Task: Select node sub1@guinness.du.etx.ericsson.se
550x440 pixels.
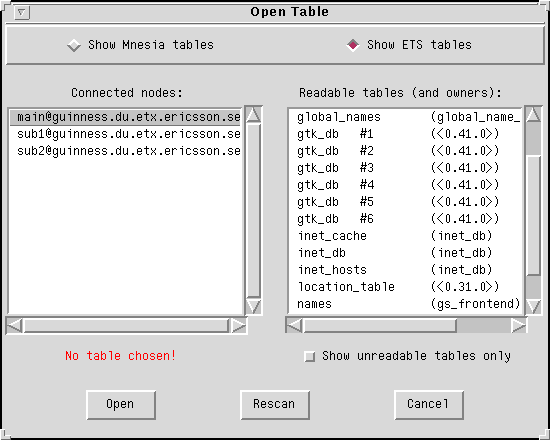Action: tap(126, 134)
